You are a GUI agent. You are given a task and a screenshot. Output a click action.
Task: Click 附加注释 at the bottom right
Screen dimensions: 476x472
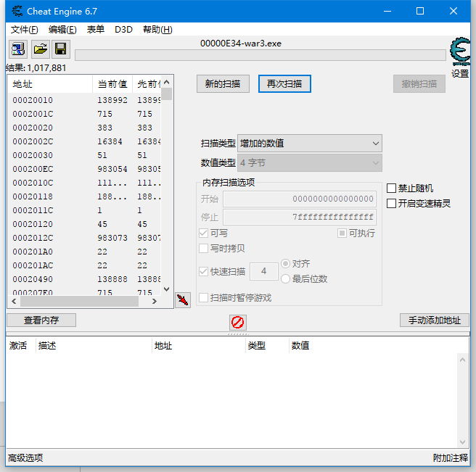[x=451, y=457]
